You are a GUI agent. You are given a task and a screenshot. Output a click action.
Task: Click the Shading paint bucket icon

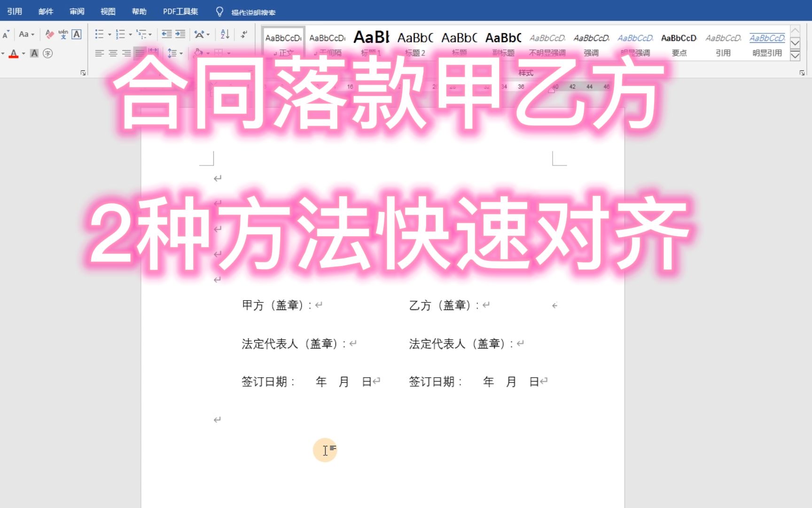[199, 53]
